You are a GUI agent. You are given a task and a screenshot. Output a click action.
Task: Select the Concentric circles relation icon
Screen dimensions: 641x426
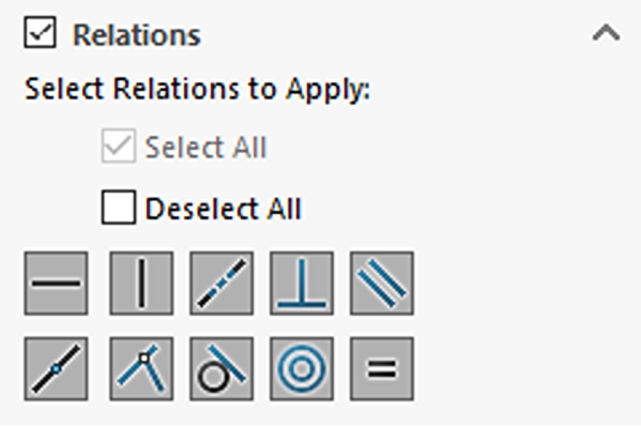tap(302, 369)
